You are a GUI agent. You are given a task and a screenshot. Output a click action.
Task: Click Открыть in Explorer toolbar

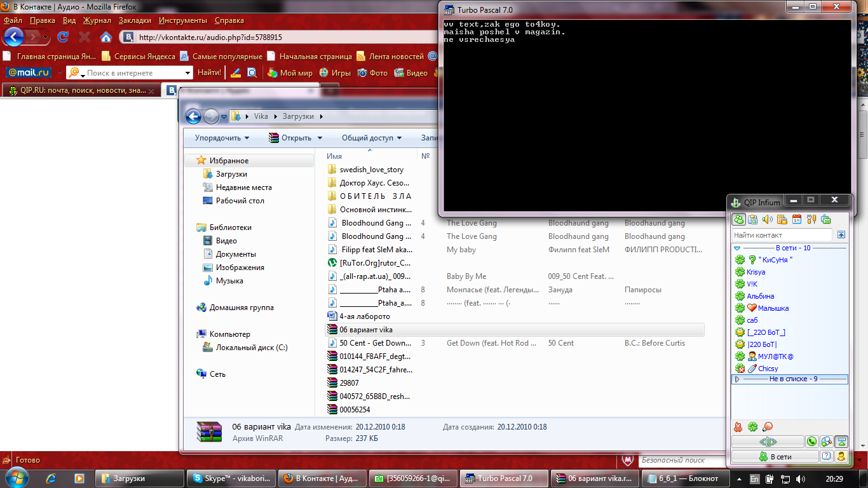tap(290, 138)
